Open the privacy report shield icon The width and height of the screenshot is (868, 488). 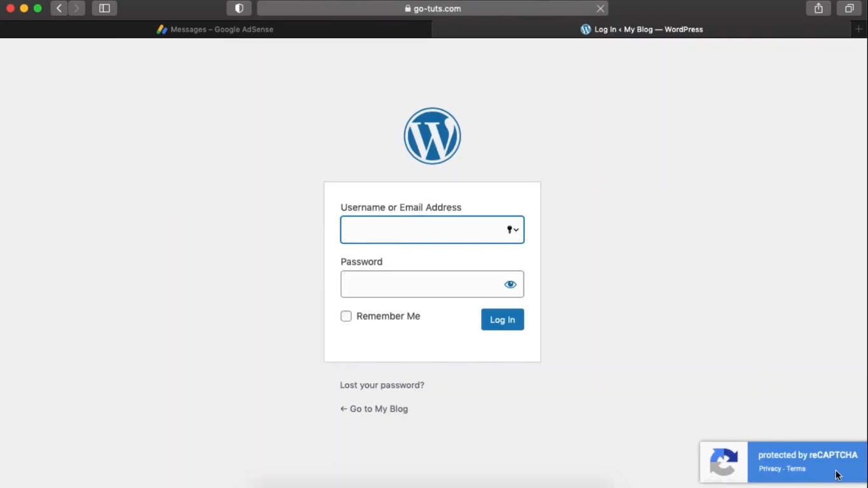point(239,8)
